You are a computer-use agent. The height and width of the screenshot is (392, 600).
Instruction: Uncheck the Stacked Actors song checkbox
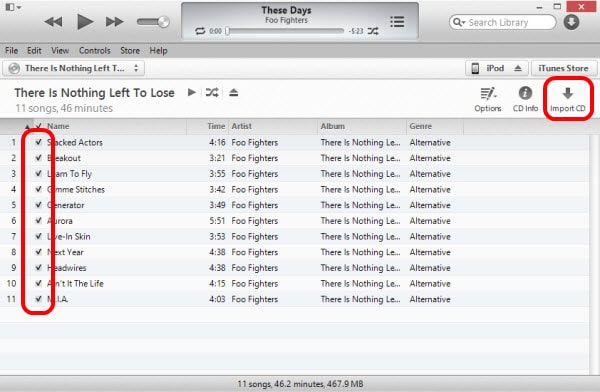pos(38,142)
